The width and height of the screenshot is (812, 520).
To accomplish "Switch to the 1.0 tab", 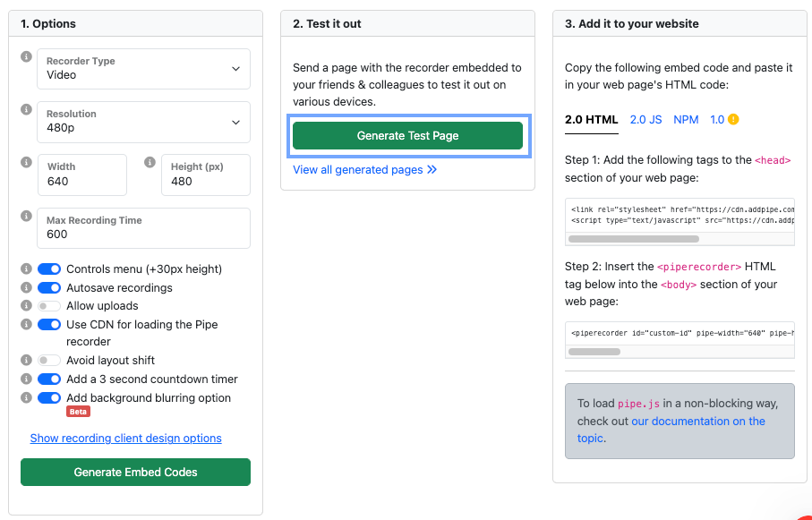I will pos(717,120).
